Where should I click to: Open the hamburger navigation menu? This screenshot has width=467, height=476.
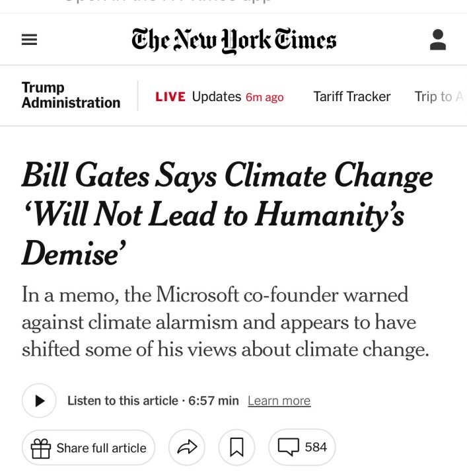click(x=30, y=40)
